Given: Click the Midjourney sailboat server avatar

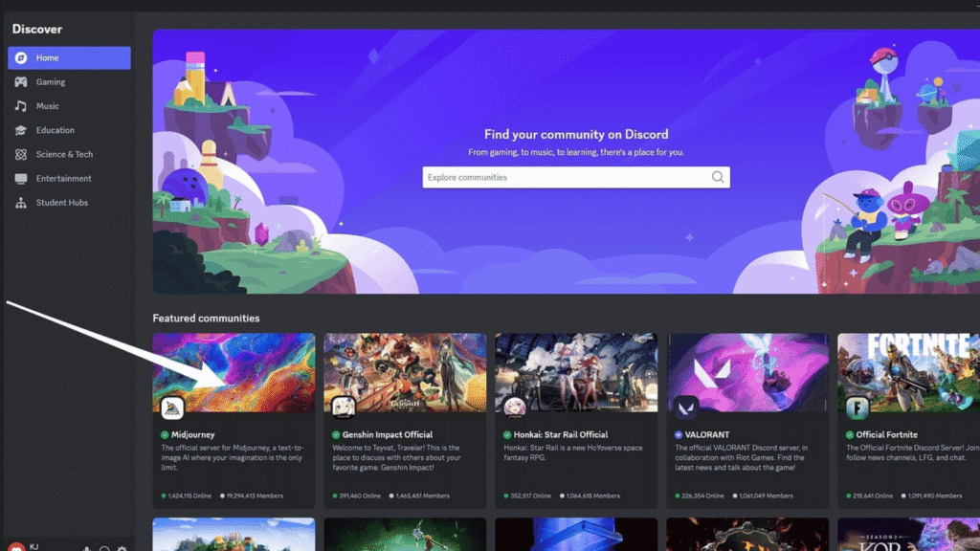Looking at the screenshot, I should click(172, 408).
